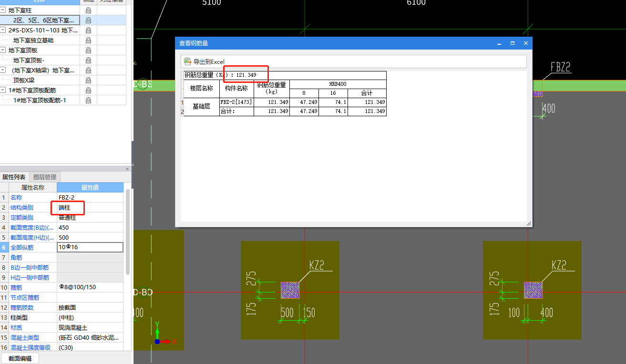Minimize the 查看钢筋量 dialog
This screenshot has width=626, height=364.
499,43
